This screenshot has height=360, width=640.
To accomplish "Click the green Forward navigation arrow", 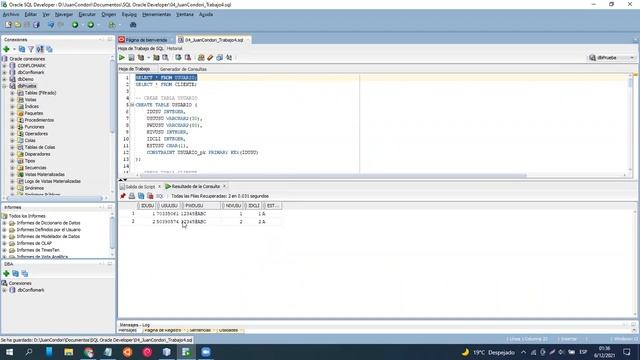I will [x=91, y=25].
